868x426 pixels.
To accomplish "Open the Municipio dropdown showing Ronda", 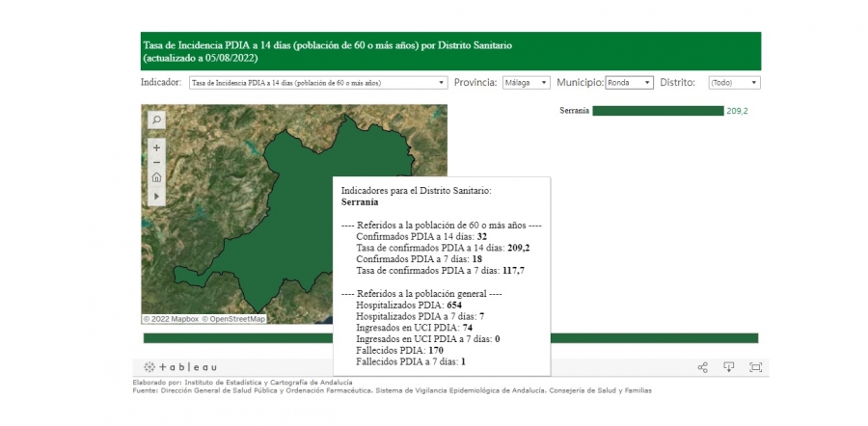I will click(x=629, y=83).
